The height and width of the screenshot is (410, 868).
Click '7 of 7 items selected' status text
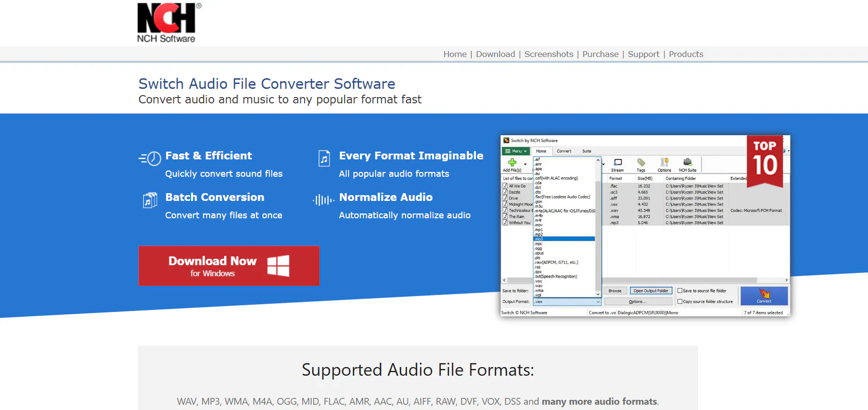tap(763, 312)
